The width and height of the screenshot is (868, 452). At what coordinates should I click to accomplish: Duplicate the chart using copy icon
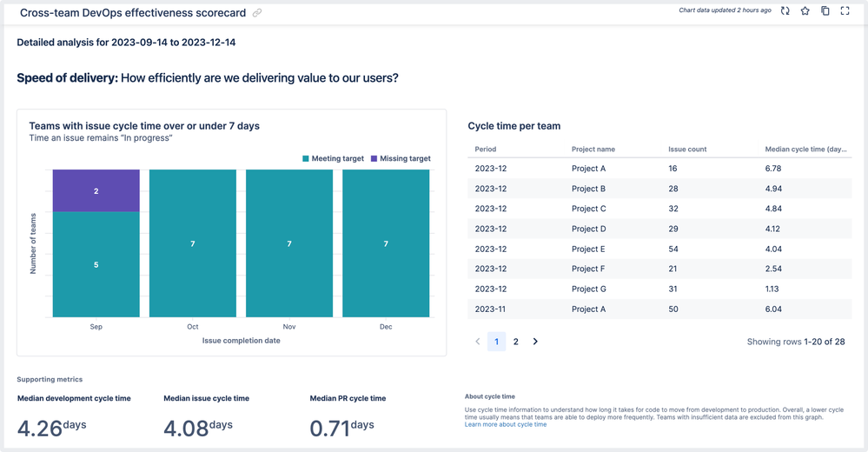pos(825,10)
